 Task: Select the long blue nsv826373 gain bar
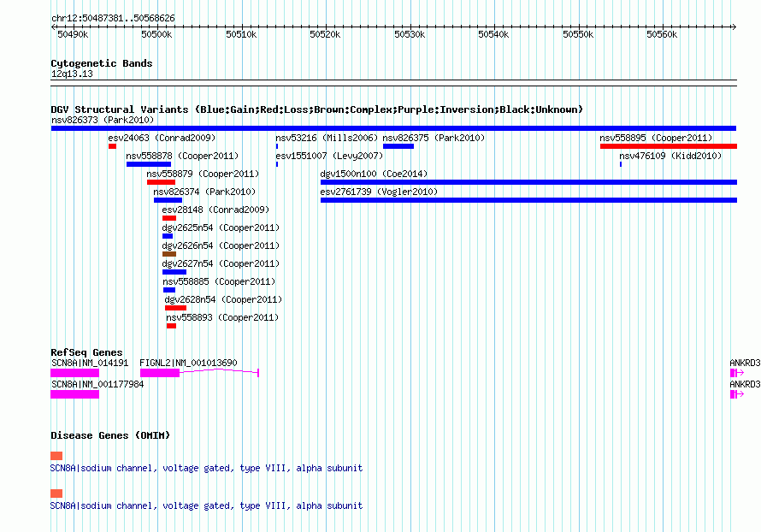tap(393, 128)
